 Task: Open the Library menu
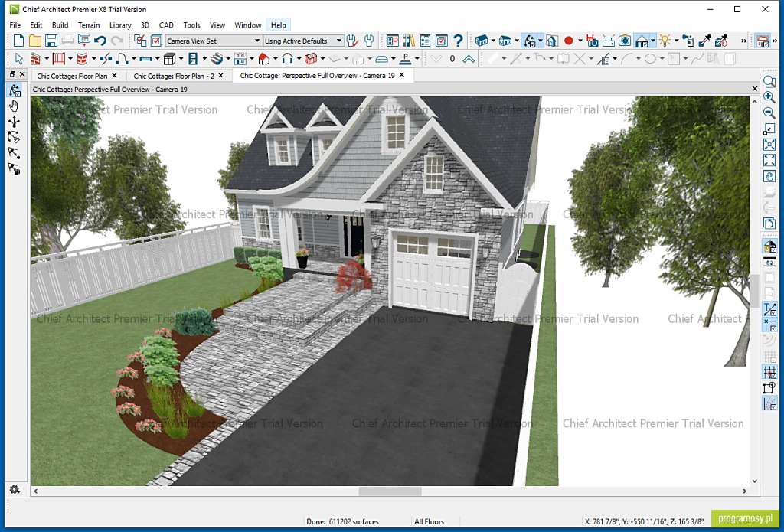tap(120, 25)
